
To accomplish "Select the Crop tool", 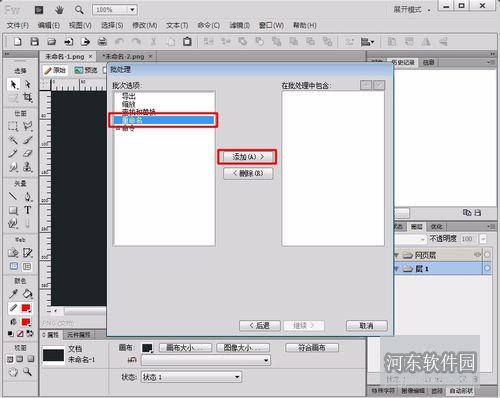I will click(28, 98).
